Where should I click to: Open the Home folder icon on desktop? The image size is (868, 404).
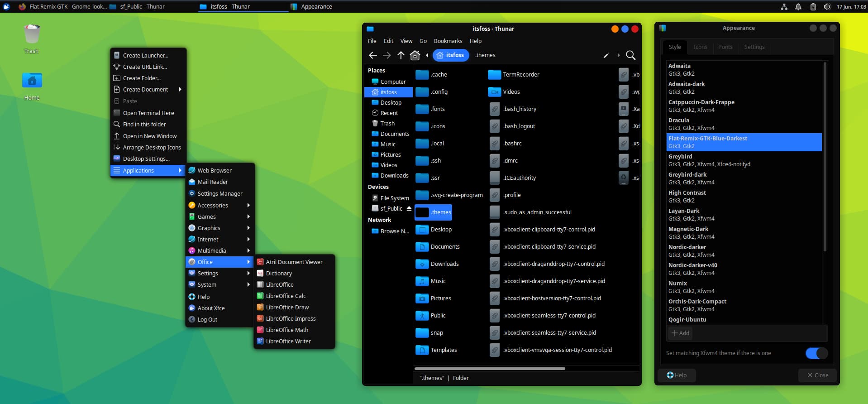click(x=32, y=80)
